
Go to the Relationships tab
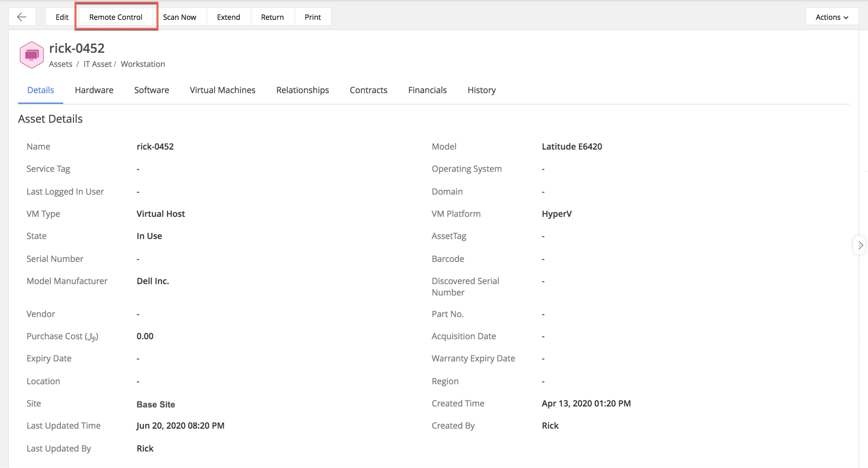(302, 90)
